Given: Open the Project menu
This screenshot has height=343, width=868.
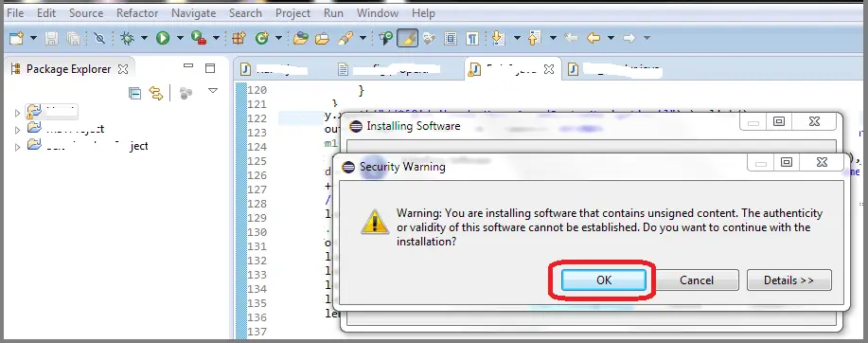Looking at the screenshot, I should [292, 12].
